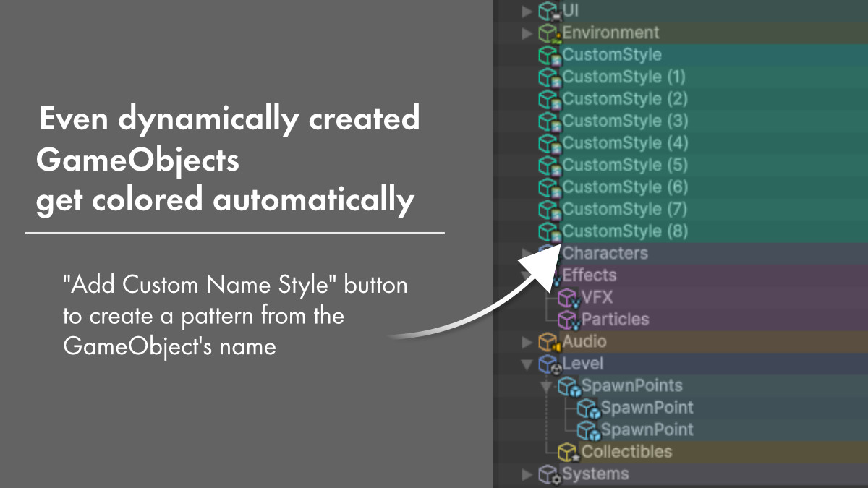Screen dimensions: 868x488
Task: Select the first SpawnPoint child object
Action: point(647,408)
